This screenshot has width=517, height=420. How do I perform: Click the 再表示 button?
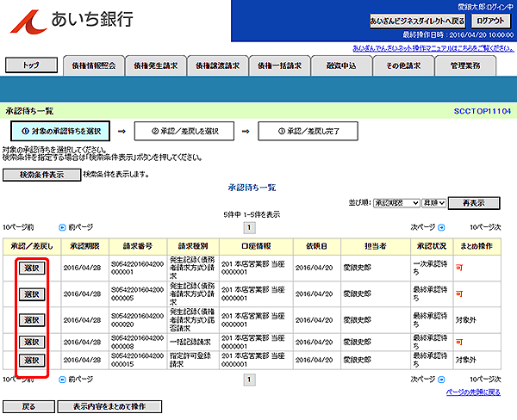point(474,203)
